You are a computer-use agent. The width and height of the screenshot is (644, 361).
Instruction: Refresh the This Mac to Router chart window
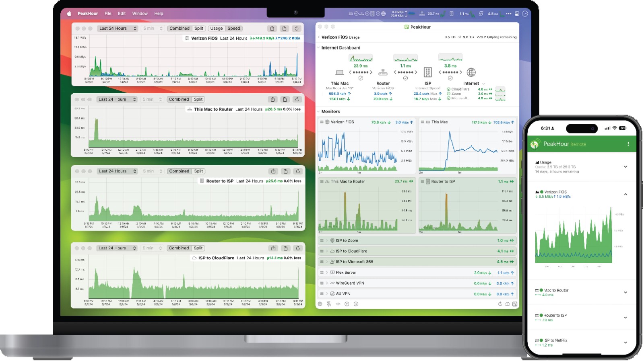297,99
